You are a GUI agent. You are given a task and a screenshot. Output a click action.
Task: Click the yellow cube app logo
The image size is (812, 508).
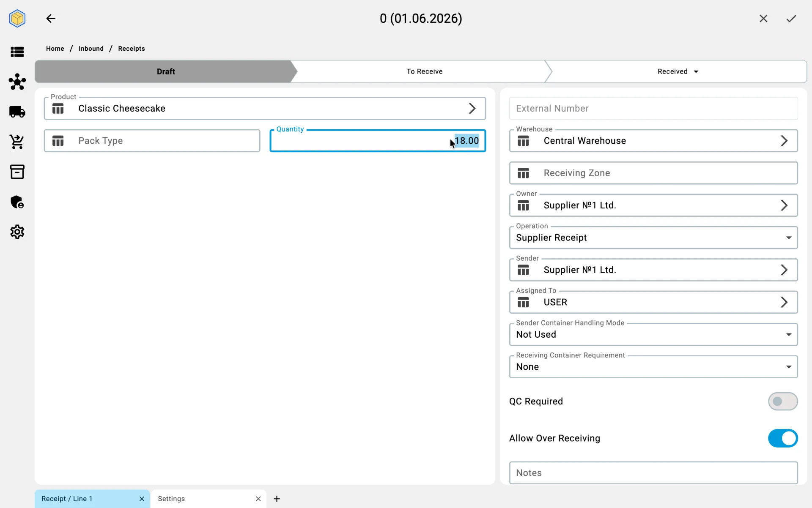tap(17, 19)
